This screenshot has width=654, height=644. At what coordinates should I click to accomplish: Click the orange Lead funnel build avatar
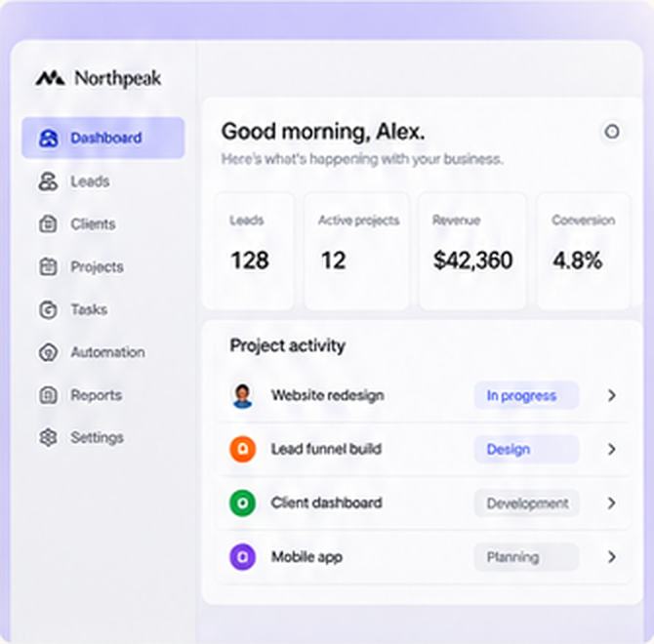tap(242, 449)
